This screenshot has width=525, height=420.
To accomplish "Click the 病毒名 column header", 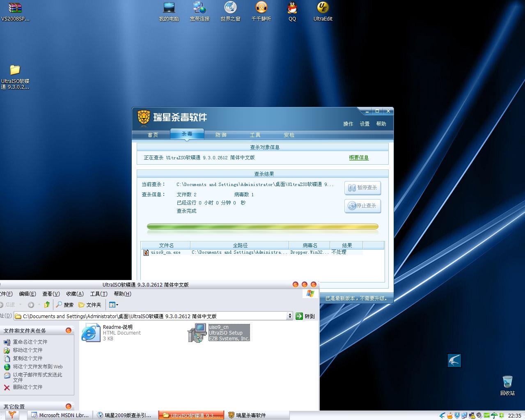I will click(309, 245).
